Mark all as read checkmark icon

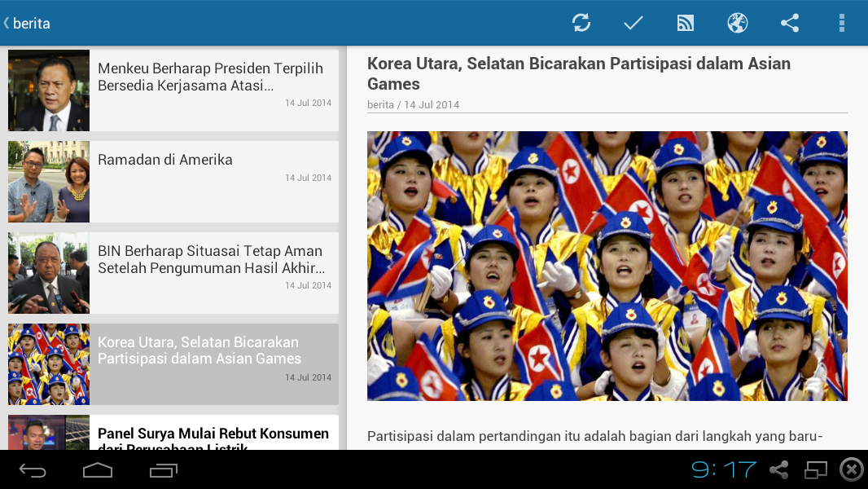(x=633, y=23)
